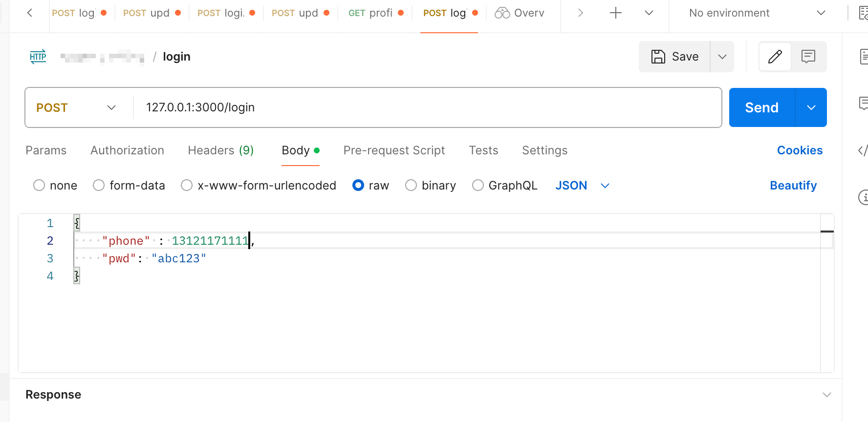Click the request URL input field
Screen dimensions: 868x422
point(425,107)
